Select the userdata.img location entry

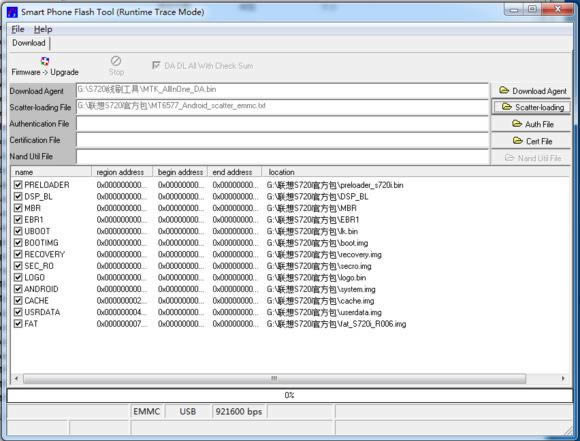click(x=324, y=312)
